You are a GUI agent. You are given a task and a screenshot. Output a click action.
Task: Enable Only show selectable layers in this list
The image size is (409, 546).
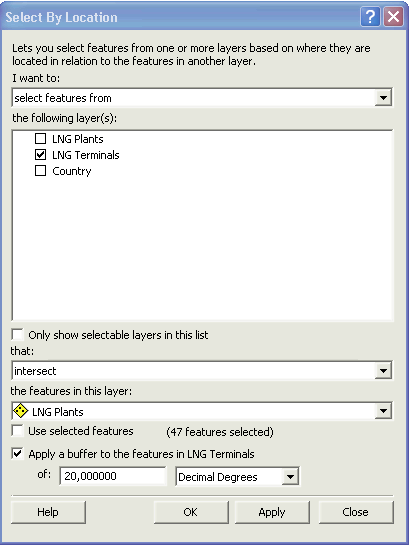tap(17, 334)
